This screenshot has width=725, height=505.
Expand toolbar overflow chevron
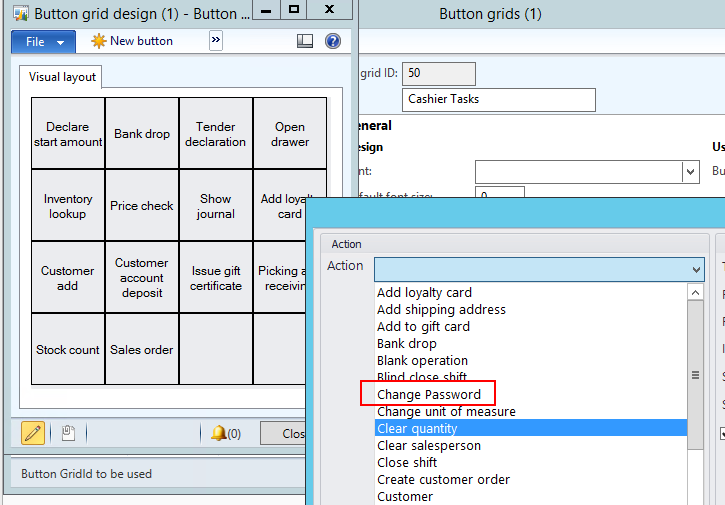pyautogui.click(x=215, y=40)
